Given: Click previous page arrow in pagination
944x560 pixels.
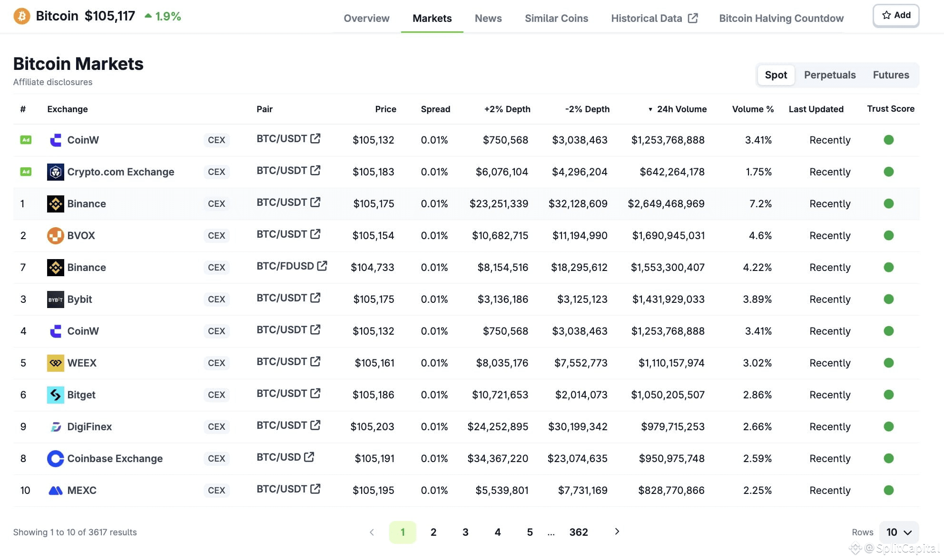Looking at the screenshot, I should (372, 532).
